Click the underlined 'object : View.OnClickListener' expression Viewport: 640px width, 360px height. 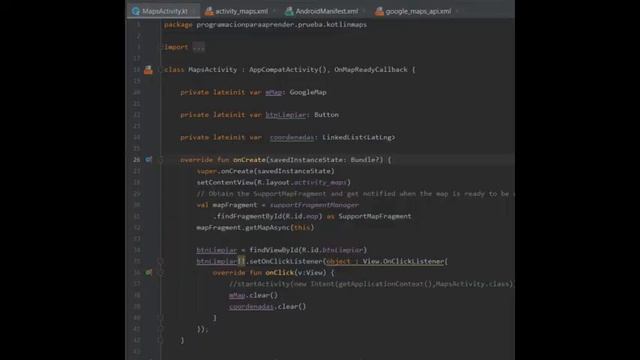click(385, 261)
